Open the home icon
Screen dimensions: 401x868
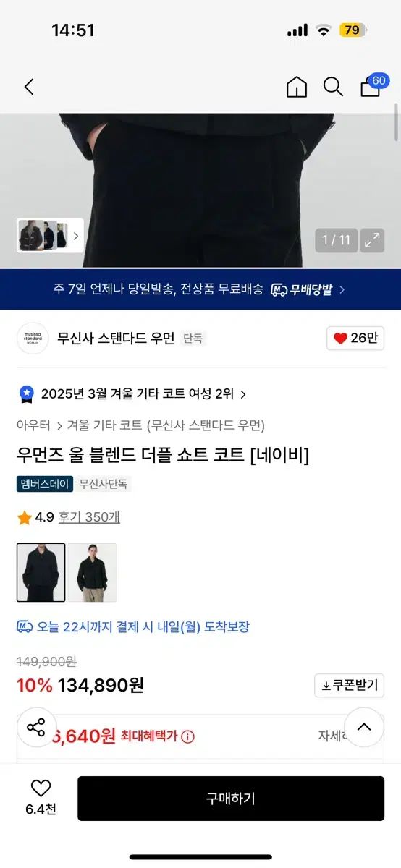click(297, 88)
